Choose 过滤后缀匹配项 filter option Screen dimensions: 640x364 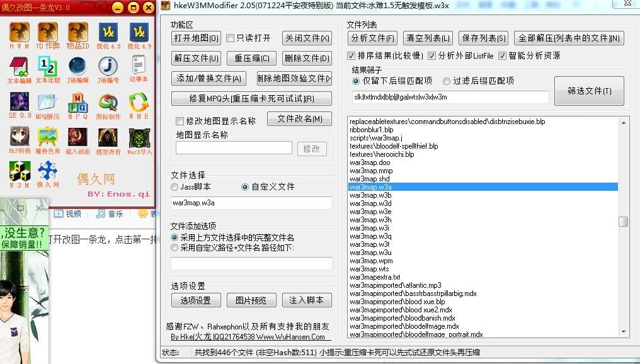point(447,81)
